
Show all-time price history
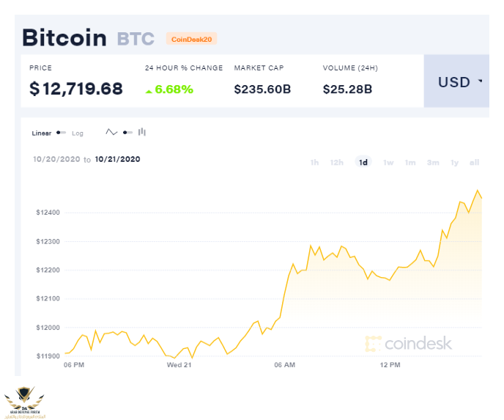click(474, 163)
